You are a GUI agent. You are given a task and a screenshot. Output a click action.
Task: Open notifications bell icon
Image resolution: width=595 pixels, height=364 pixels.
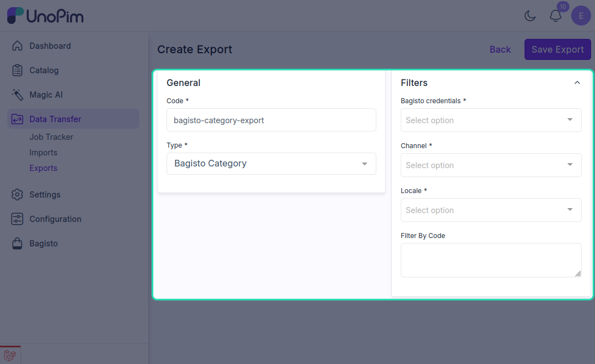(x=556, y=16)
